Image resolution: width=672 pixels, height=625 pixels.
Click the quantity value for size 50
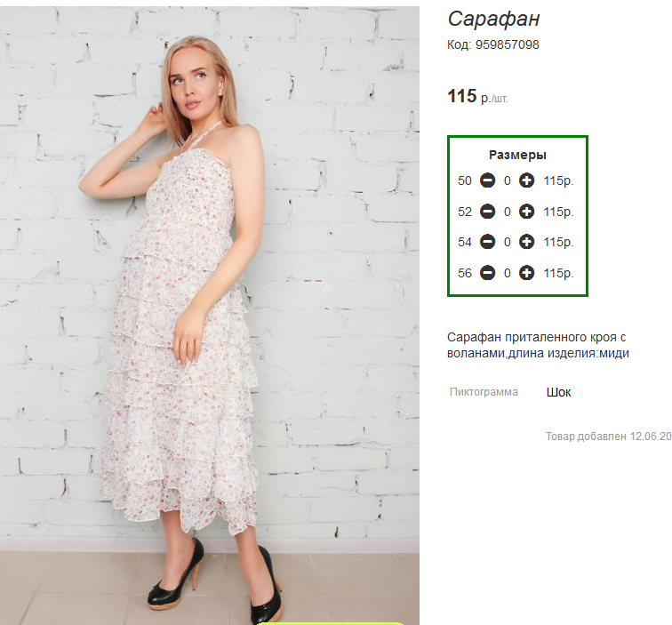[x=508, y=181]
